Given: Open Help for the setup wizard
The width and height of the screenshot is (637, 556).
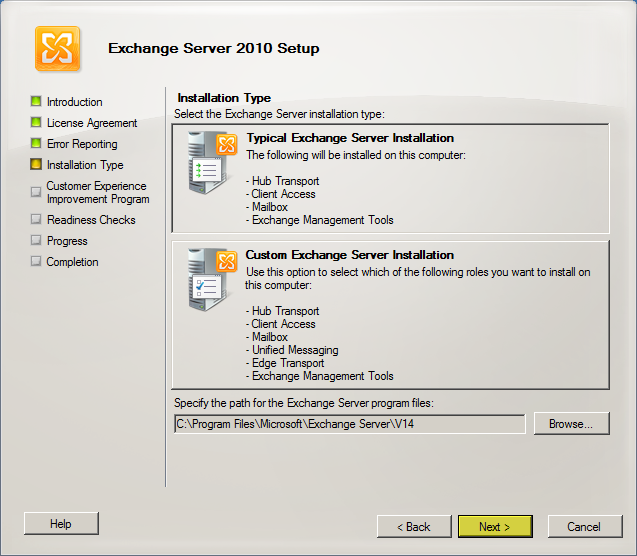Looking at the screenshot, I should pos(61,524).
